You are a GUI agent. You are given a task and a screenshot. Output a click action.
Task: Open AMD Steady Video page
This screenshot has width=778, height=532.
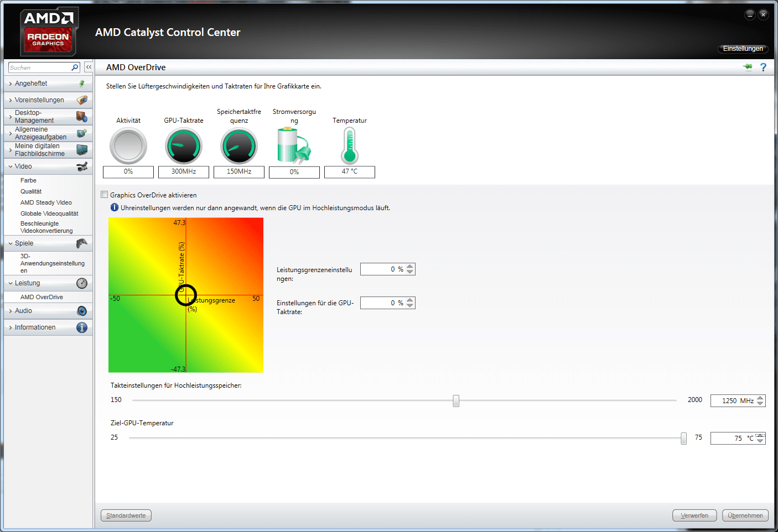(46, 202)
